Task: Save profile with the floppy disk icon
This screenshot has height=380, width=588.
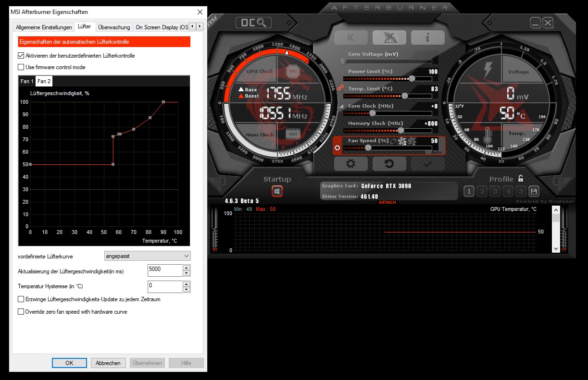Action: (534, 191)
